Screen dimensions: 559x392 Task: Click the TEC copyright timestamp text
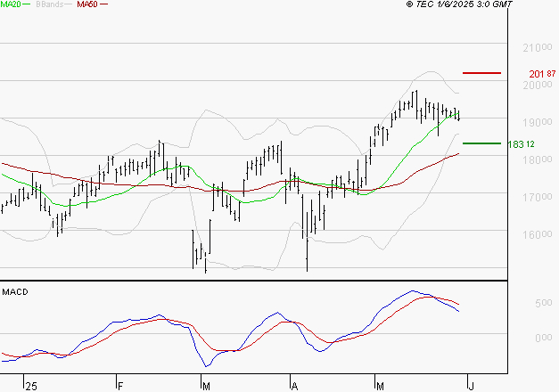459,4
